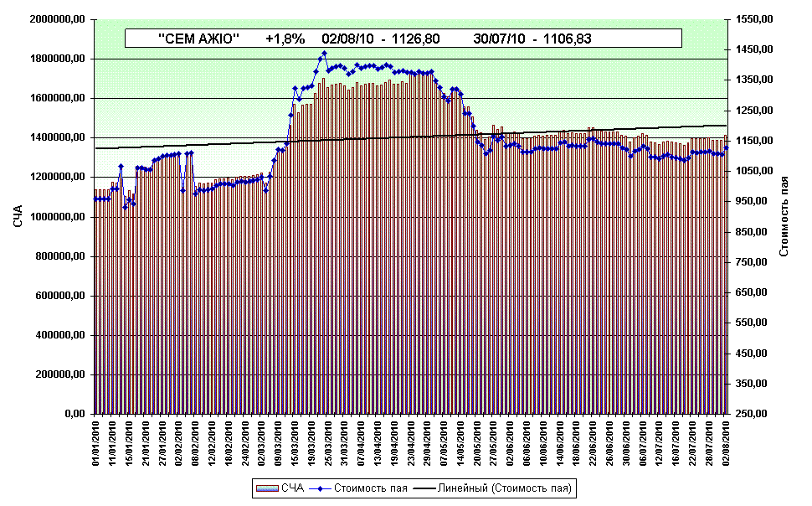The height and width of the screenshot is (506, 812).
Task: Click the Стоимость пая legend line marker
Action: pos(321,488)
